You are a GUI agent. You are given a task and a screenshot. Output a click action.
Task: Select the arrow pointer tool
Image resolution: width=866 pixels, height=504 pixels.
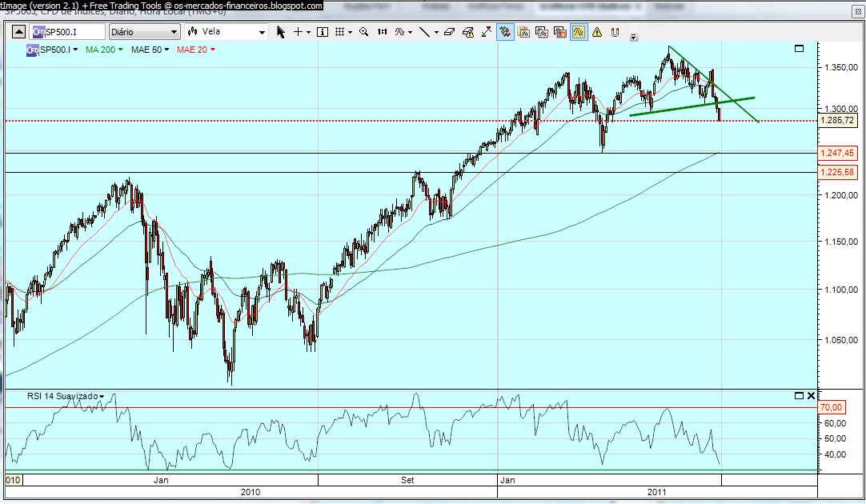click(x=281, y=32)
